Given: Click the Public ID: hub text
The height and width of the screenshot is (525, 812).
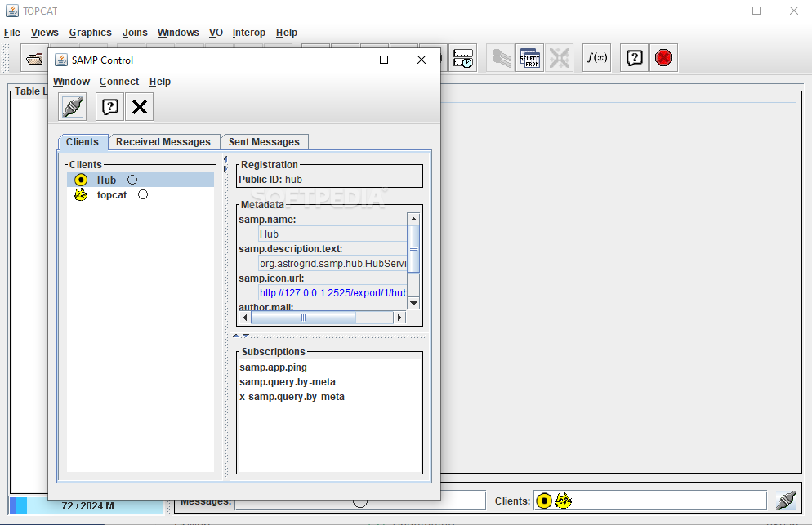Looking at the screenshot, I should coord(270,180).
